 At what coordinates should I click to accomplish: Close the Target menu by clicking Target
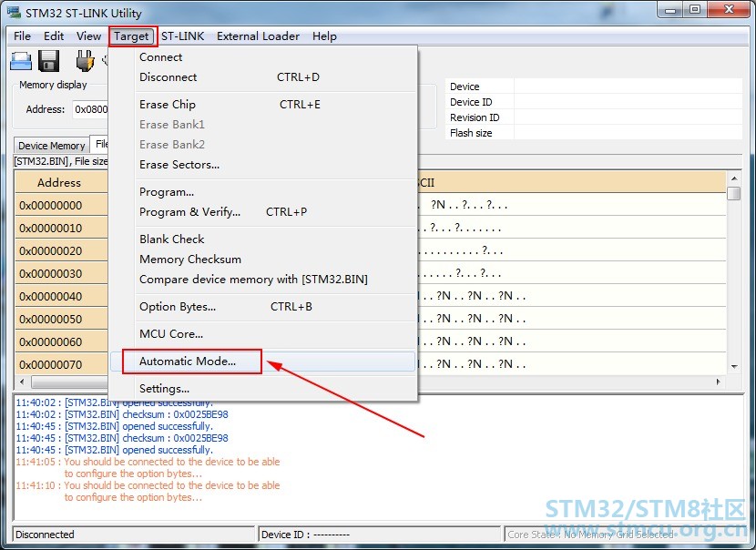(x=132, y=36)
